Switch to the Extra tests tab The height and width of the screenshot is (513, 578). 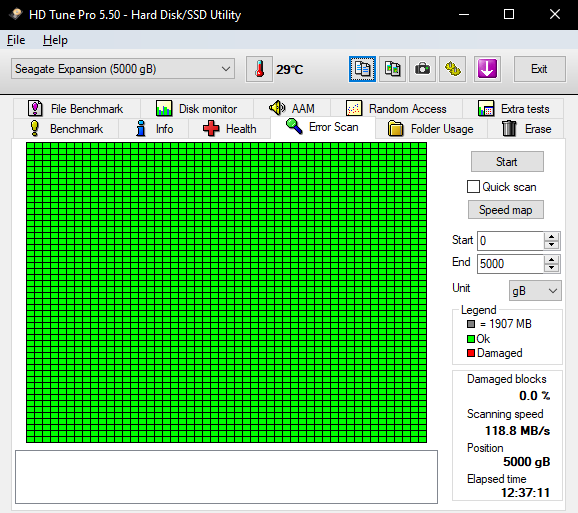click(x=513, y=109)
